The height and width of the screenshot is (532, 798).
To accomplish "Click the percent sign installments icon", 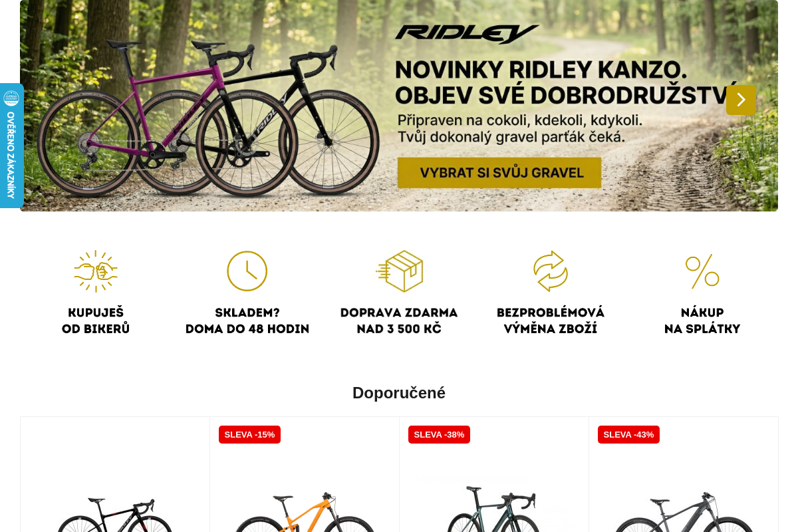I will coord(702,271).
